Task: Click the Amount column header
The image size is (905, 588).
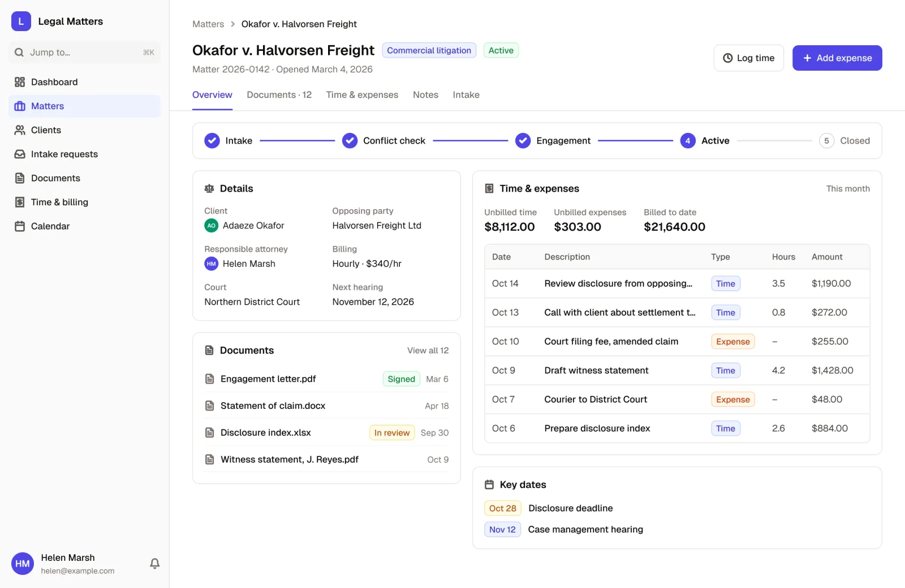Action: coord(827,257)
